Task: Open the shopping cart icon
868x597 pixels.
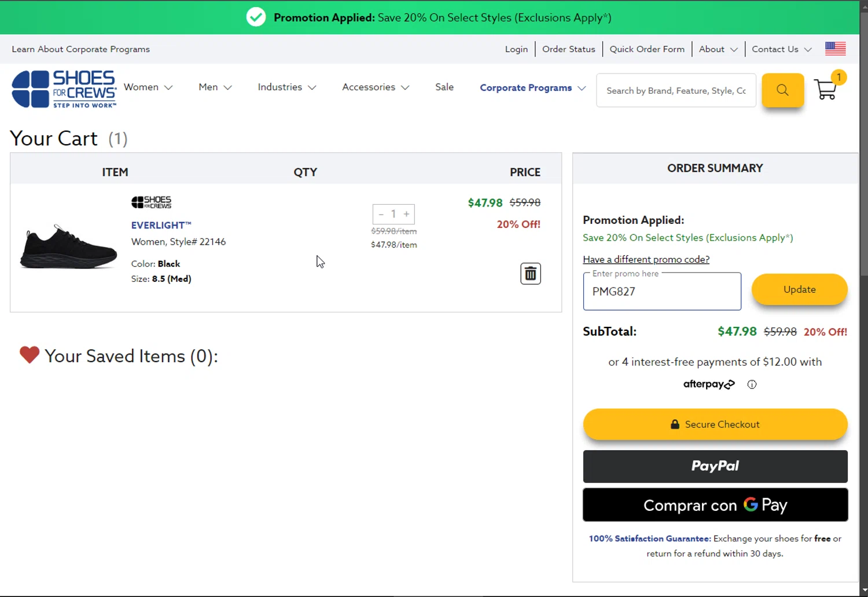Action: pyautogui.click(x=826, y=89)
